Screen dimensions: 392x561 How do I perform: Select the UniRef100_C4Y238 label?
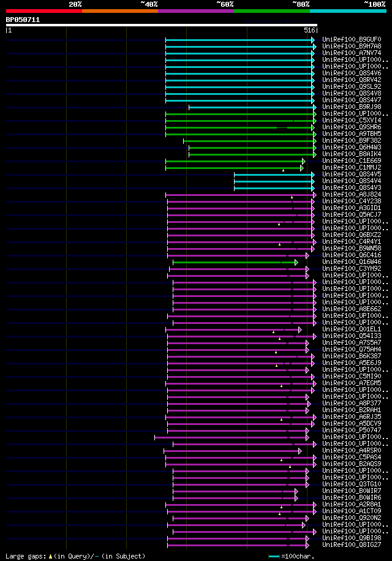click(x=352, y=201)
